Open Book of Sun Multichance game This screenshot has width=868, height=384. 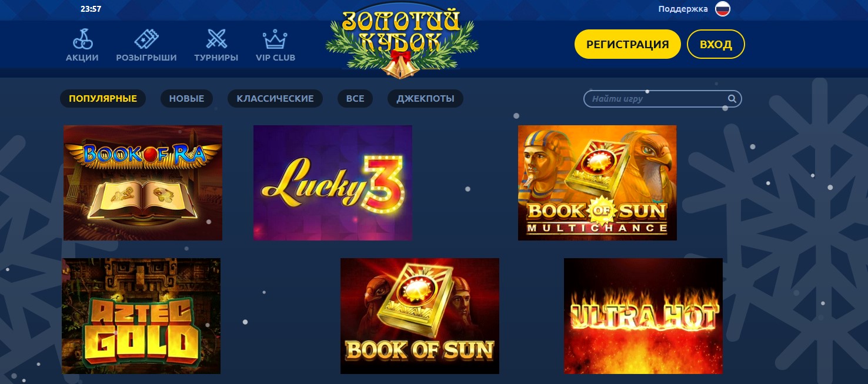point(597,183)
